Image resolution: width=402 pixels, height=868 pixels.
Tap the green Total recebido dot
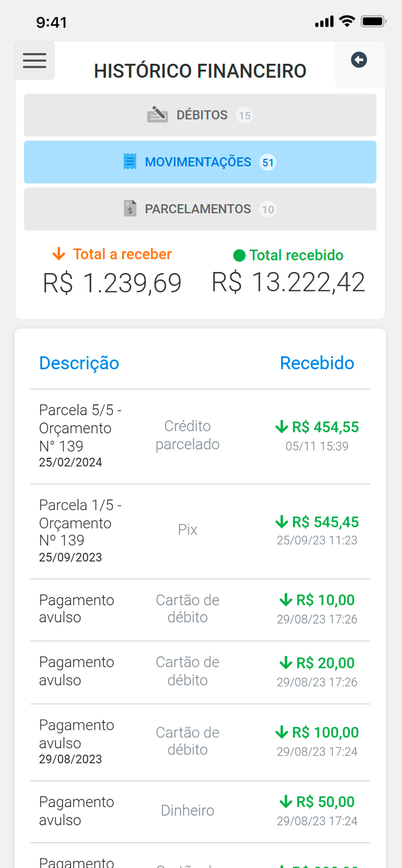coord(239,256)
